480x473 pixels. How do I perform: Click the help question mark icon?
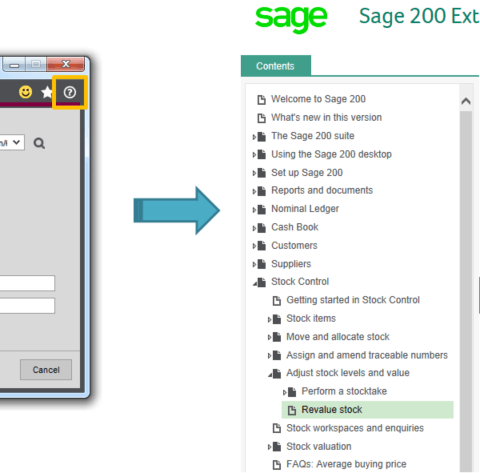70,92
